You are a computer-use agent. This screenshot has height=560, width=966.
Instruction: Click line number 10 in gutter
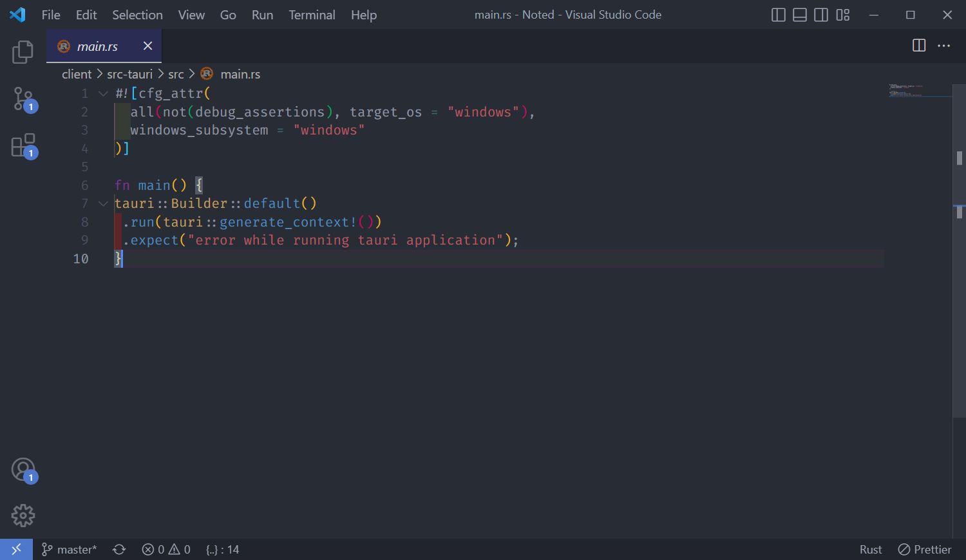click(x=80, y=259)
